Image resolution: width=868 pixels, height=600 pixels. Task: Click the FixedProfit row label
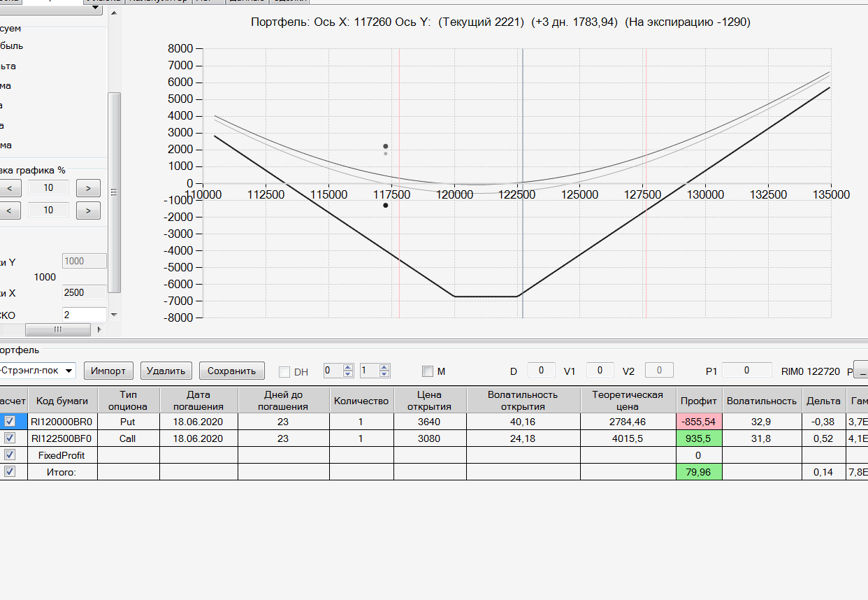pyautogui.click(x=62, y=455)
